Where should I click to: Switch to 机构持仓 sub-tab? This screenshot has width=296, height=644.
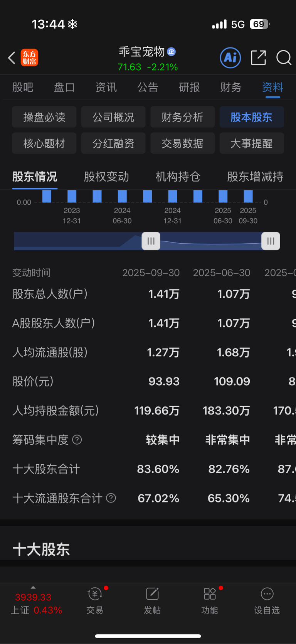coord(178,177)
